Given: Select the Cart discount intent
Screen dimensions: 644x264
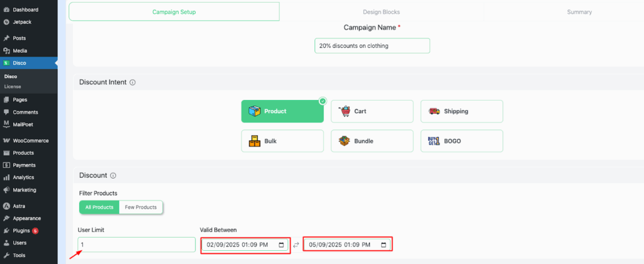Looking at the screenshot, I should 372,111.
